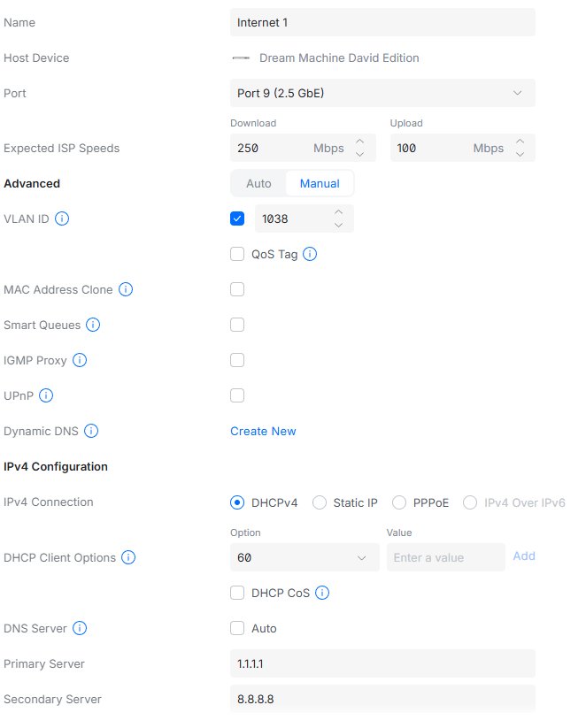
Task: Select the Manual tab under Advanced
Action: [320, 183]
